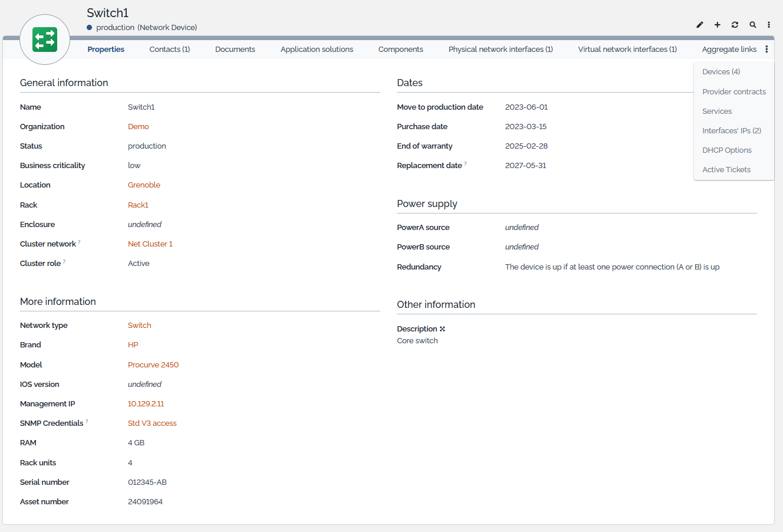Click the magnifier search icon
Viewport: 783px width, 532px height.
pyautogui.click(x=753, y=25)
